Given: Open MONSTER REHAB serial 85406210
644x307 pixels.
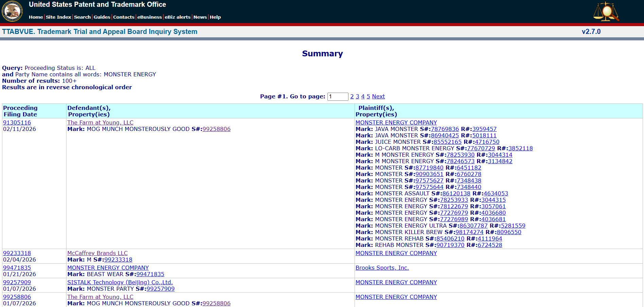Looking at the screenshot, I should click(x=450, y=238).
